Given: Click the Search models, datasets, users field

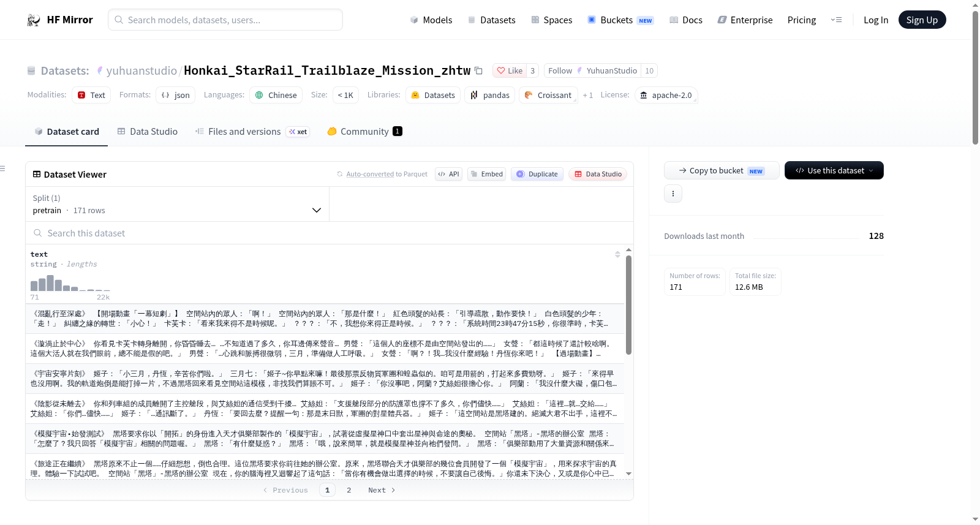Looking at the screenshot, I should [x=225, y=20].
